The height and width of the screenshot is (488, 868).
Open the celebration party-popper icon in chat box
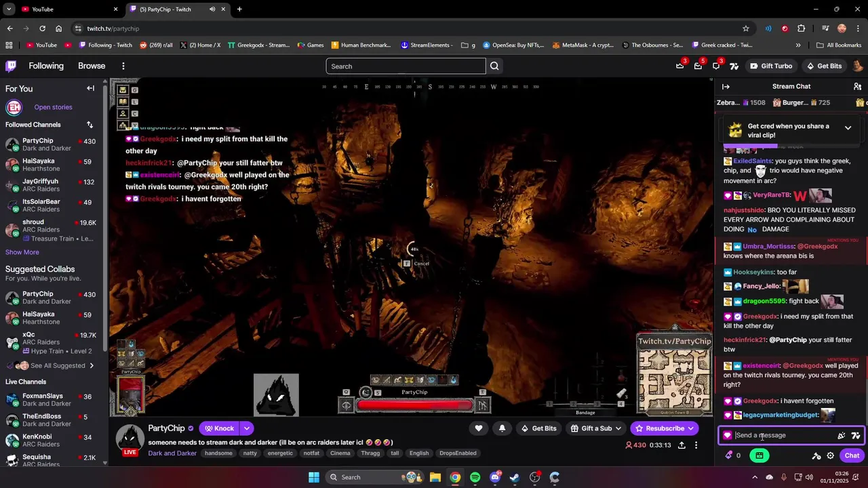(x=842, y=436)
